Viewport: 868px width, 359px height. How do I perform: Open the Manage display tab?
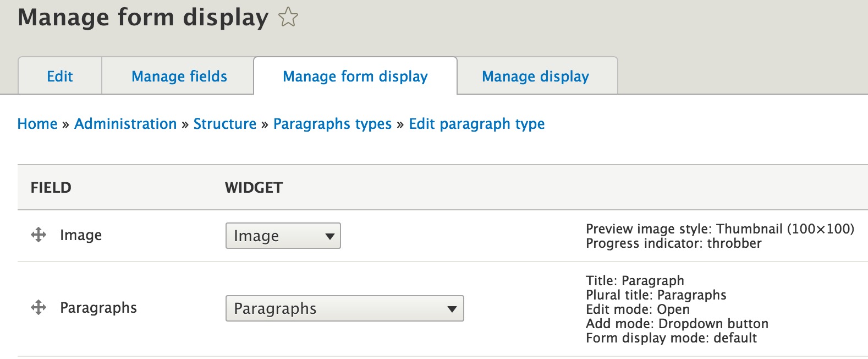click(535, 76)
